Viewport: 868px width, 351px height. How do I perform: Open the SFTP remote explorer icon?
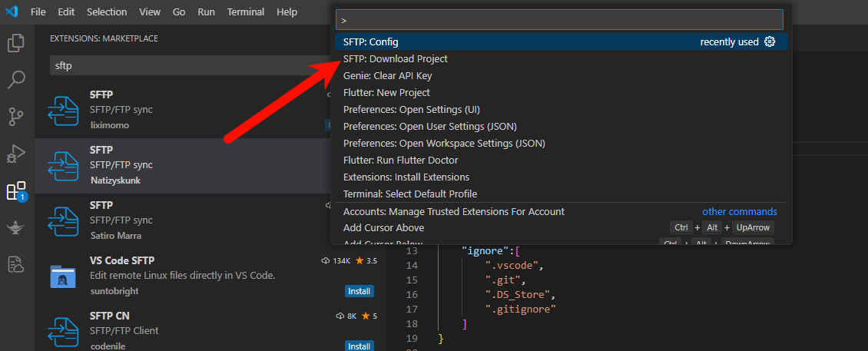[16, 265]
